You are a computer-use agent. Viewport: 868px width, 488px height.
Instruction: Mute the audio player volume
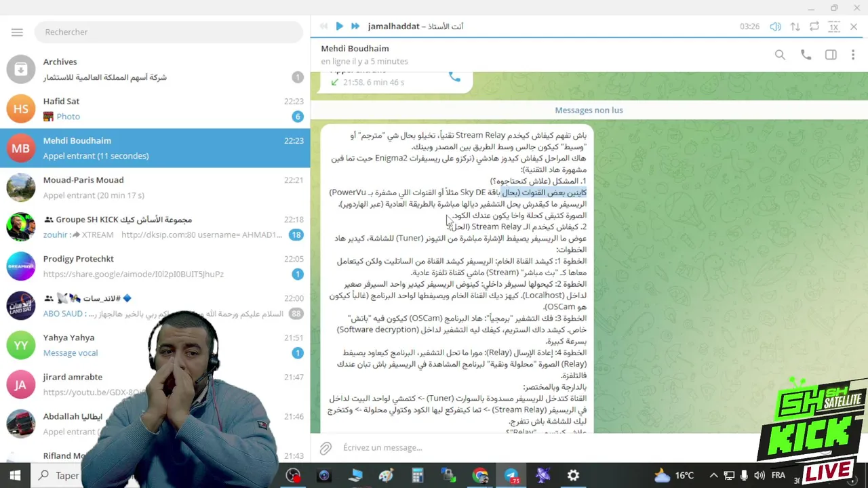click(x=775, y=26)
